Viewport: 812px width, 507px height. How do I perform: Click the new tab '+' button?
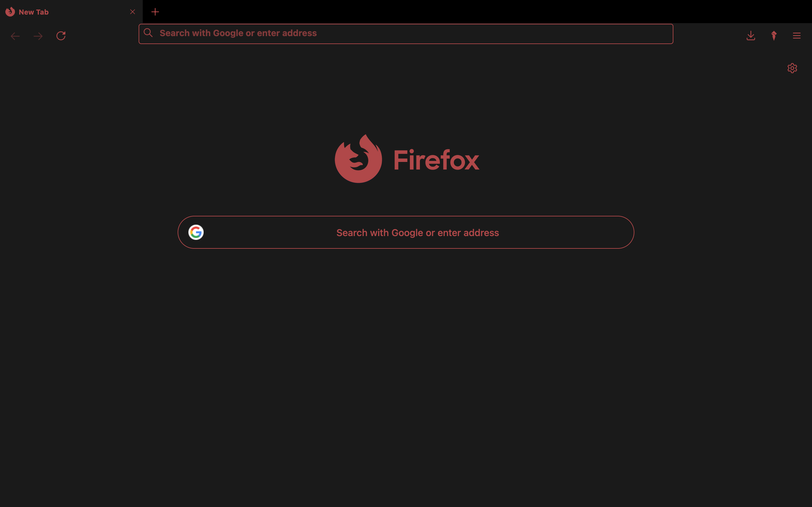154,12
